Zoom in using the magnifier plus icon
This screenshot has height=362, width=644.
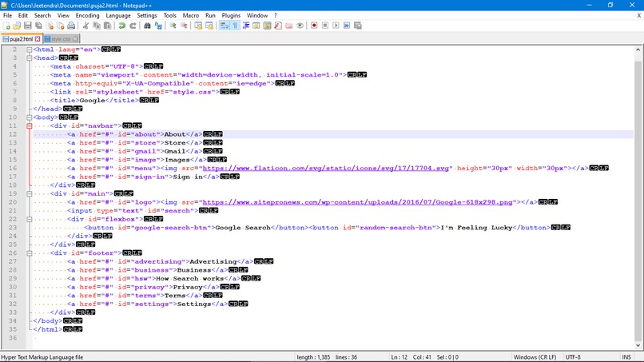(173, 26)
